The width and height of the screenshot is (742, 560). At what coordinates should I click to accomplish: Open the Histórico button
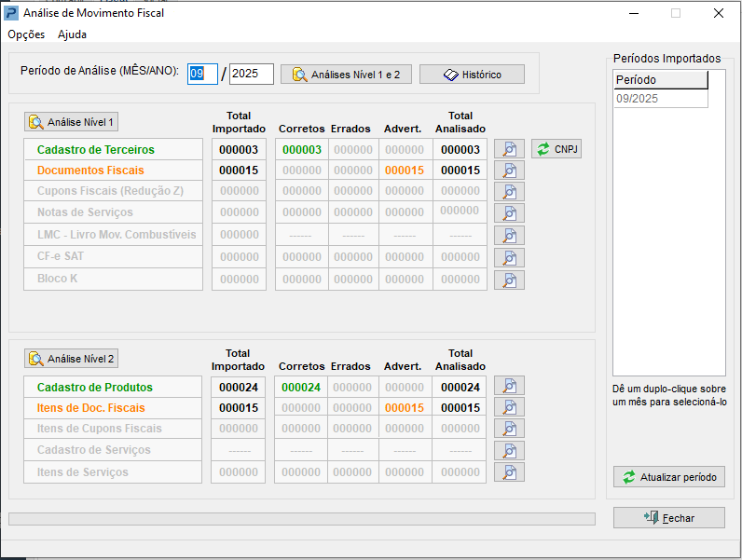[472, 75]
